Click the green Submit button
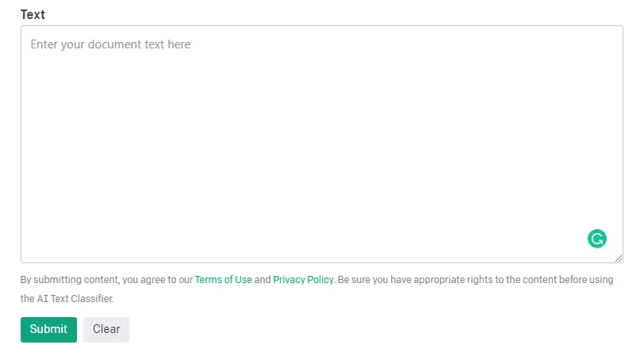This screenshot has width=644, height=356. point(48,329)
